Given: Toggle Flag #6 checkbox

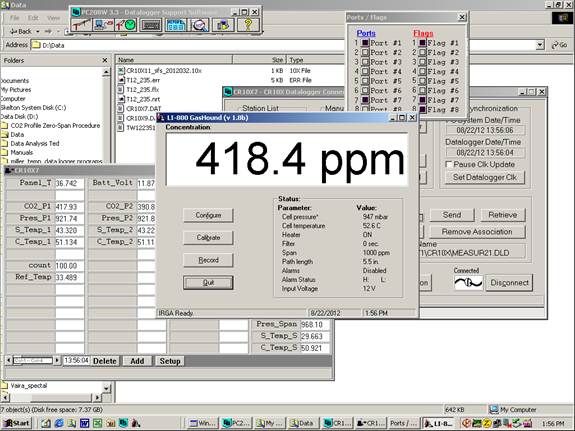Looking at the screenshot, I should point(422,90).
